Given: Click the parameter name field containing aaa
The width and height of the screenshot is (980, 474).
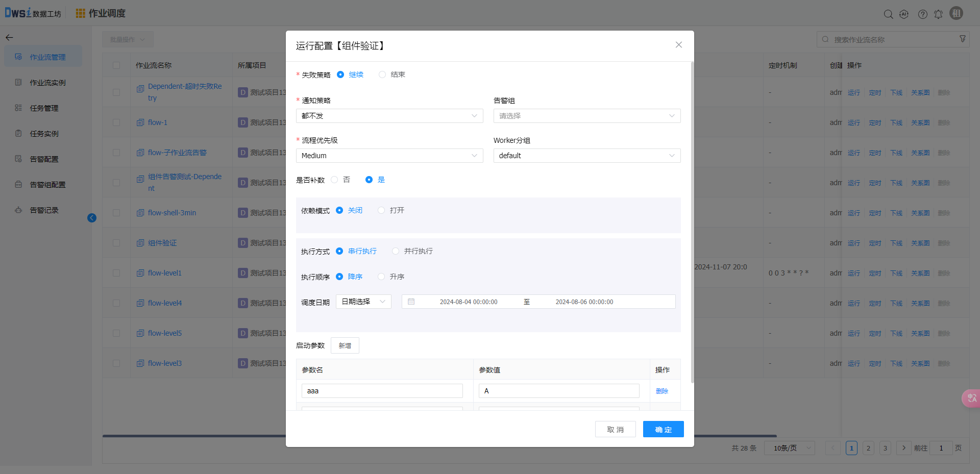Looking at the screenshot, I should [x=382, y=391].
